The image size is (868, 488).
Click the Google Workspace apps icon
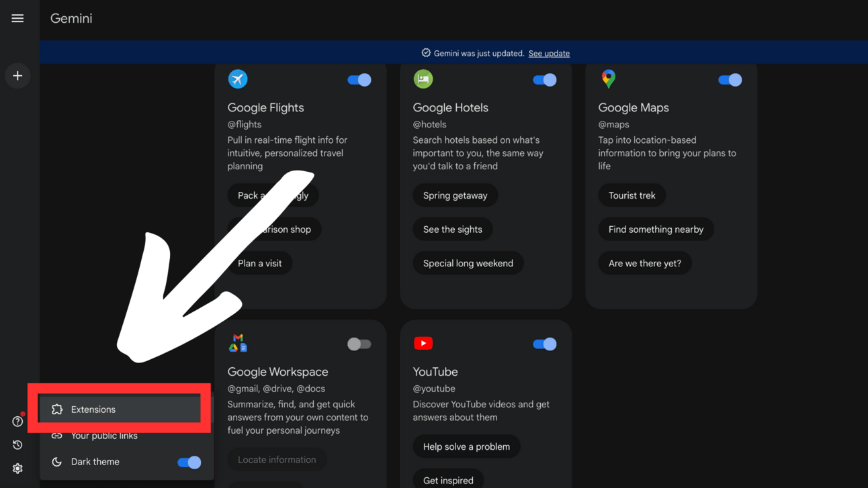click(x=238, y=343)
